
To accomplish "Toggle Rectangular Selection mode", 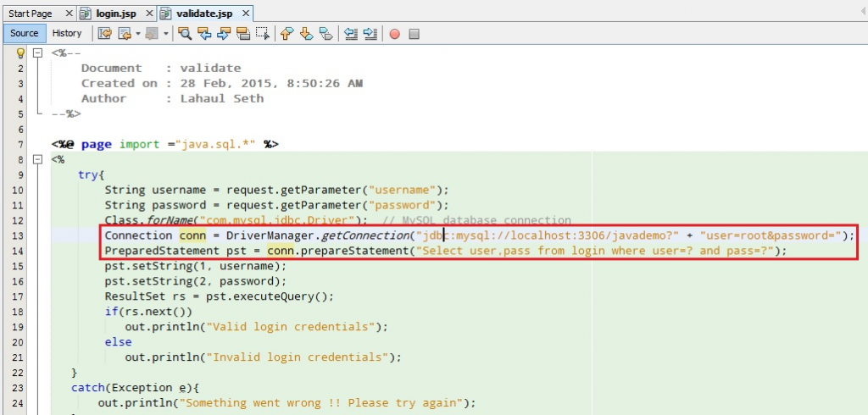I will pyautogui.click(x=263, y=34).
